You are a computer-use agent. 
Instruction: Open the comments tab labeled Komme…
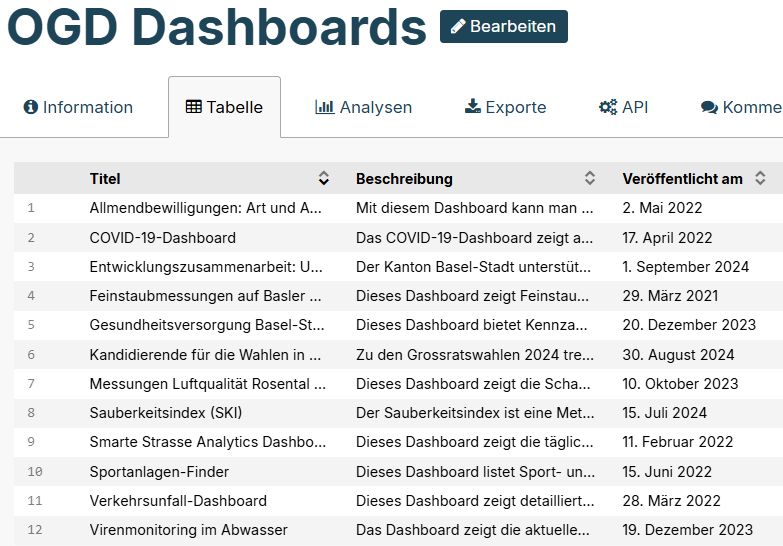point(742,107)
